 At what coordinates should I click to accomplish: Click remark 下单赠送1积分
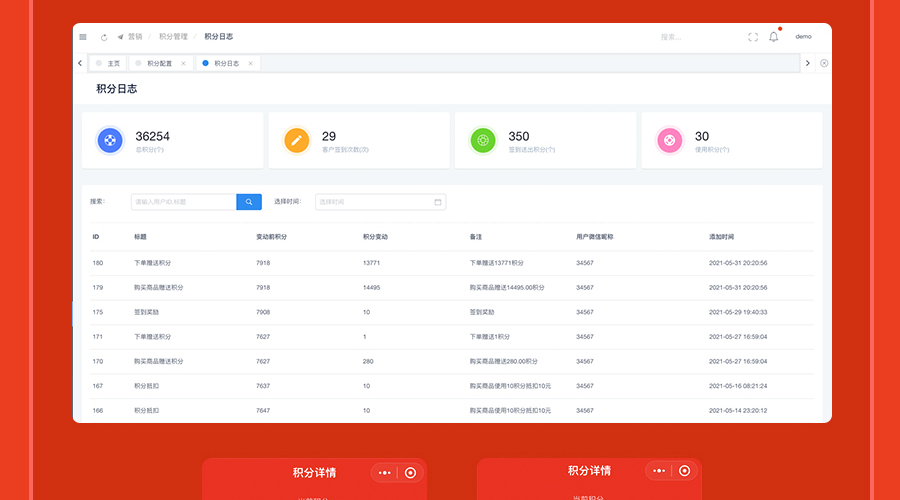[490, 337]
